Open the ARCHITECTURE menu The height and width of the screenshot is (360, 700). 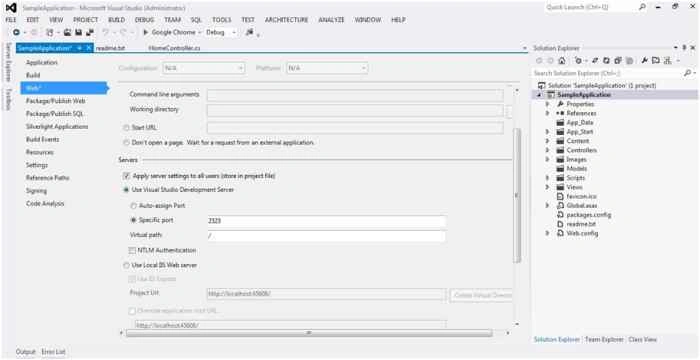pos(286,20)
